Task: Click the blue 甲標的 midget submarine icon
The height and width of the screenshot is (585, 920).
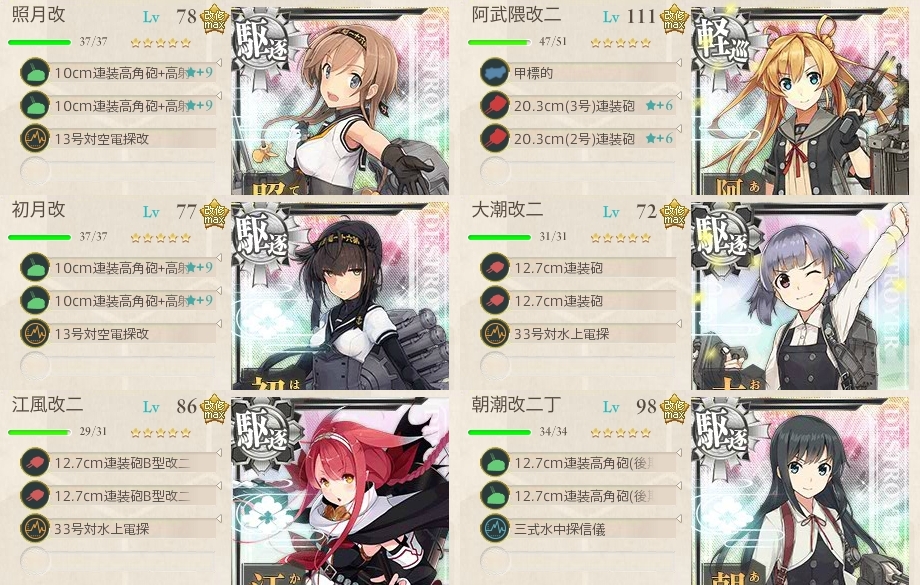Action: pos(495,73)
